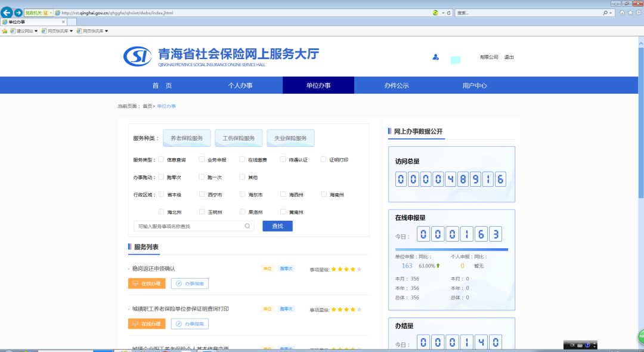
Task: Click the magnifier icon inside the service search box
Action: (x=248, y=226)
